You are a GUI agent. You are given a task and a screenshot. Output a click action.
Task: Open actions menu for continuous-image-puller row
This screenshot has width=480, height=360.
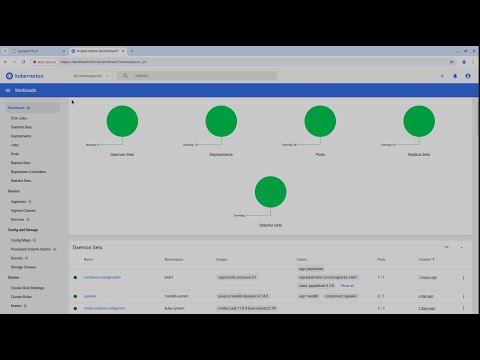(x=463, y=277)
